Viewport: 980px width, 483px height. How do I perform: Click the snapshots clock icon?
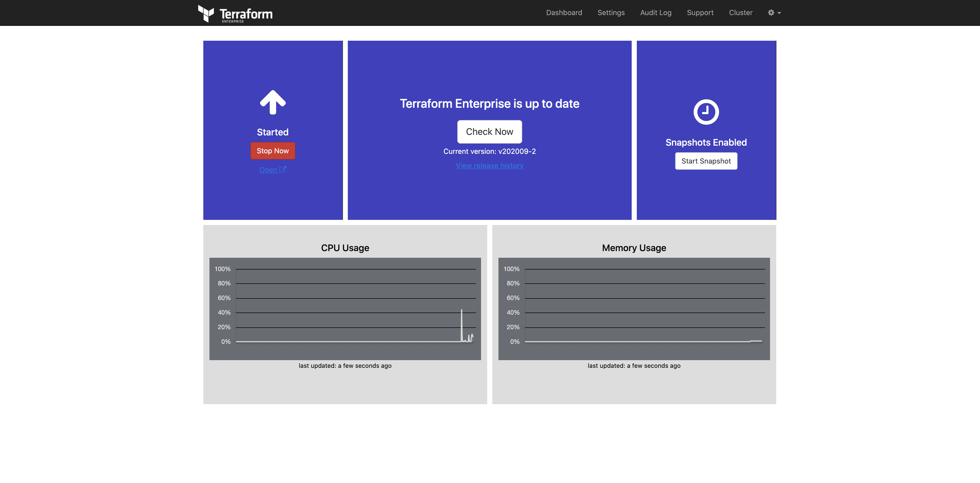pos(706,112)
